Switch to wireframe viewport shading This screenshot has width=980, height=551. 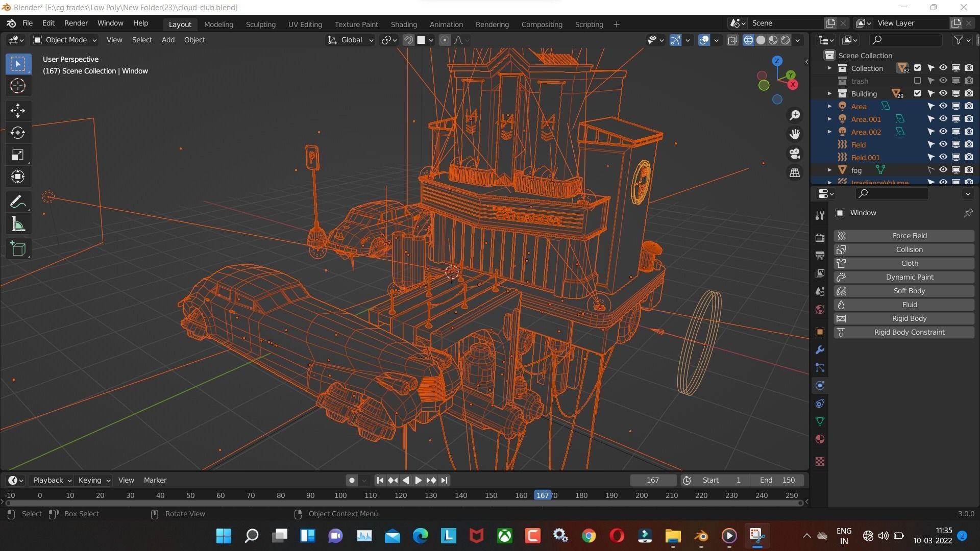tap(748, 40)
